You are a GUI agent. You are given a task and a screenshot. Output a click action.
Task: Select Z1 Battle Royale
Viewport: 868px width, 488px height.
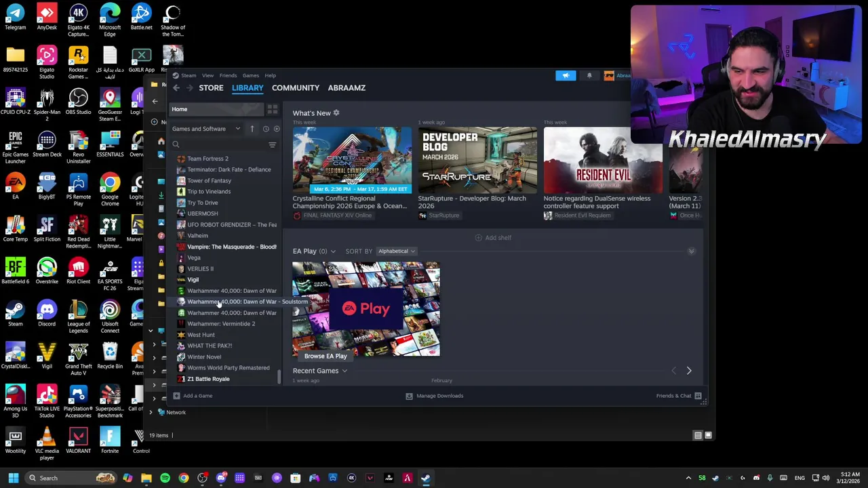point(208,379)
